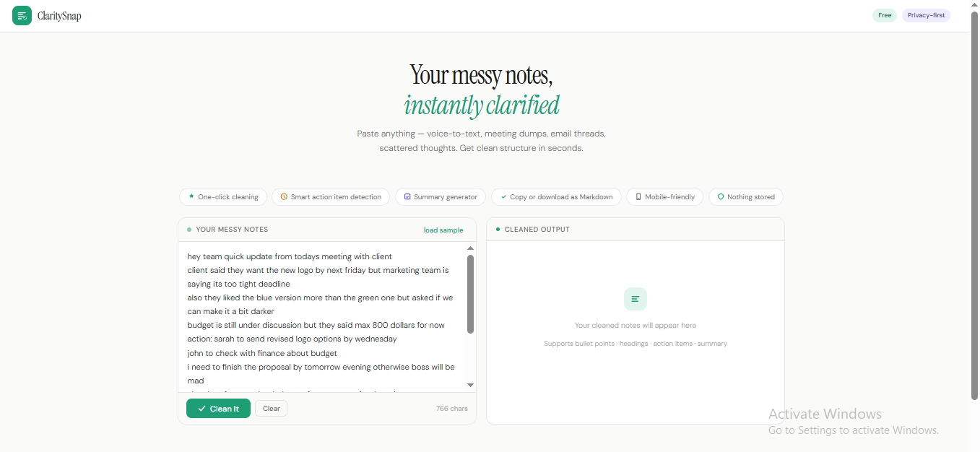
Task: Click the clock icon on Smart action item detection
Action: coord(285,196)
